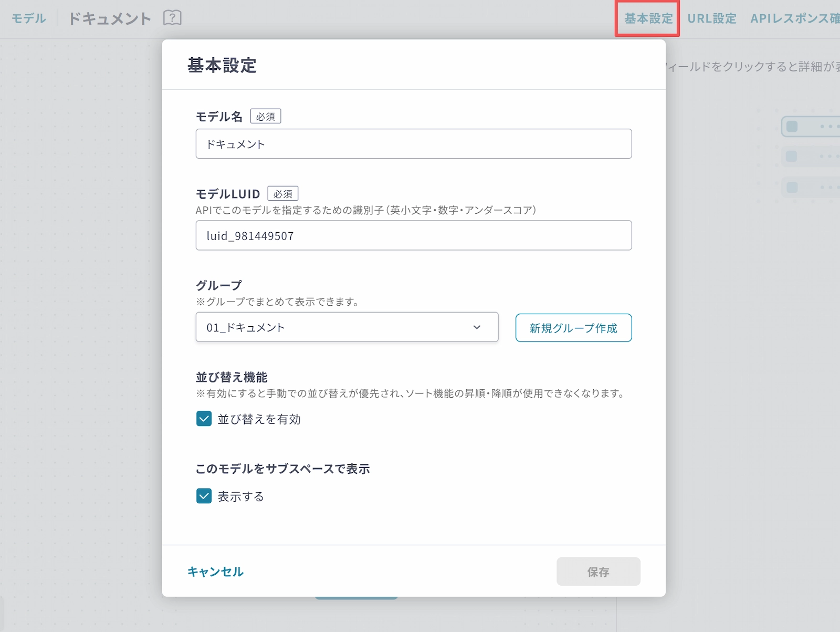Go back via the モデル breadcrumb link
The image size is (840, 632).
(x=29, y=18)
